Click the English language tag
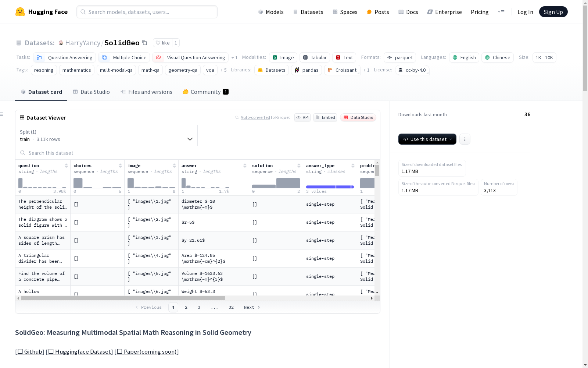This screenshot has width=588, height=368. (464, 57)
